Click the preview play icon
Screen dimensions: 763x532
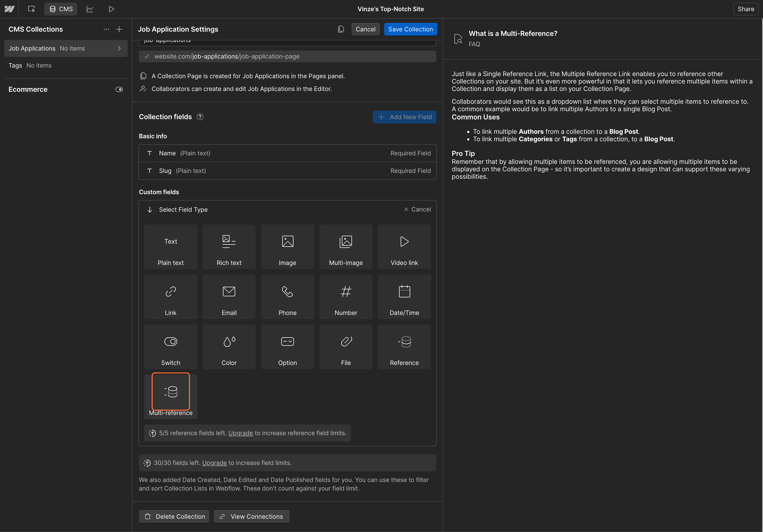[111, 9]
